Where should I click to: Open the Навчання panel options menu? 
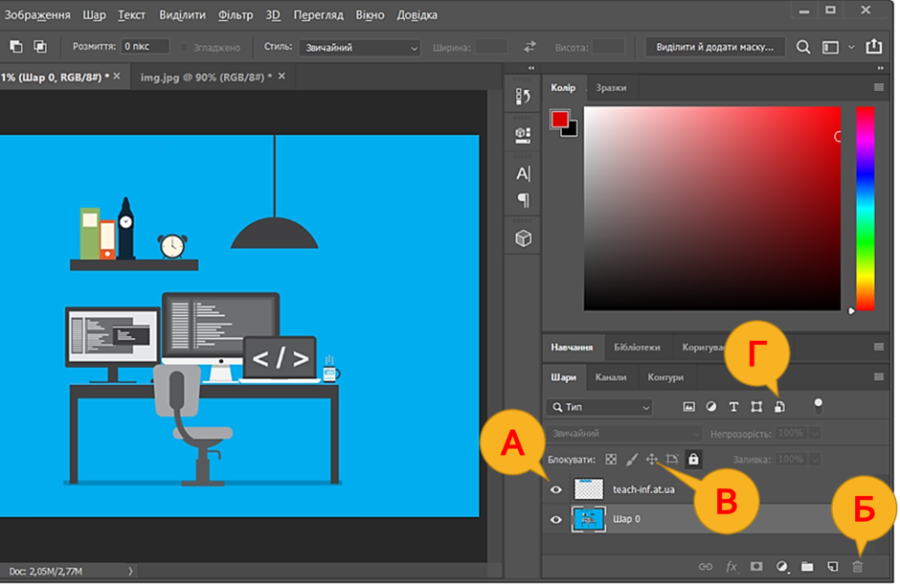click(x=879, y=347)
